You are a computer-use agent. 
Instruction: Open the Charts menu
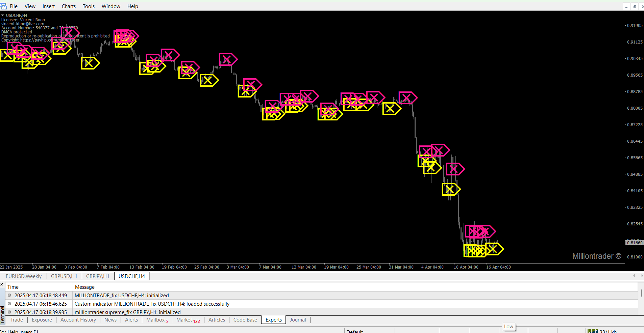(69, 6)
